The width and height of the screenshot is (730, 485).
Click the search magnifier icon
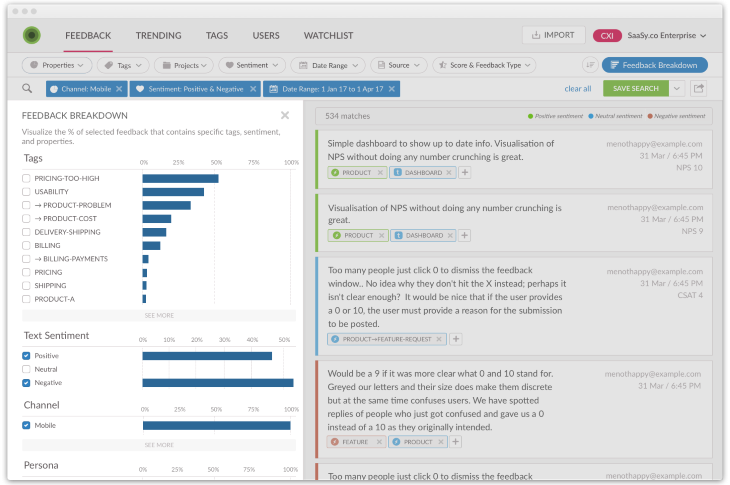[x=27, y=88]
